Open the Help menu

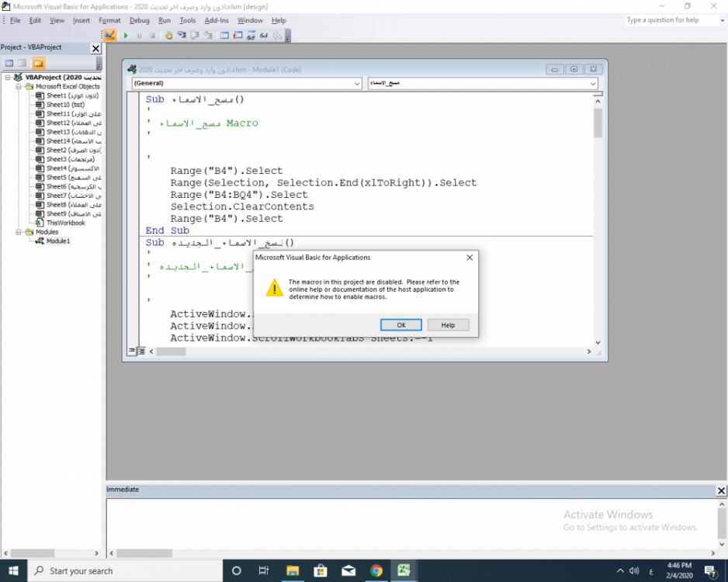click(x=279, y=20)
